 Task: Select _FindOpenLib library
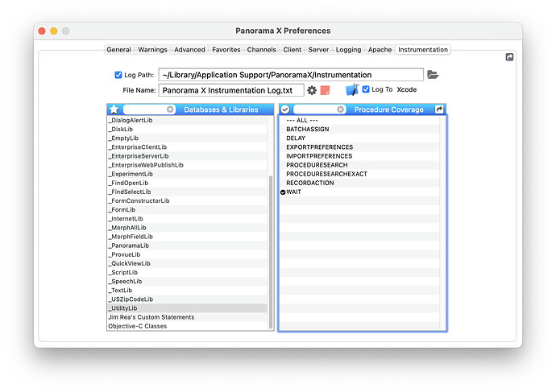click(x=187, y=183)
